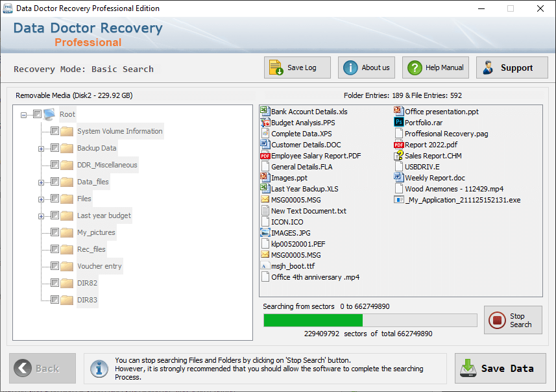Click the help file icon of Sales Report.CHM
This screenshot has height=392, width=556.
[398, 155]
